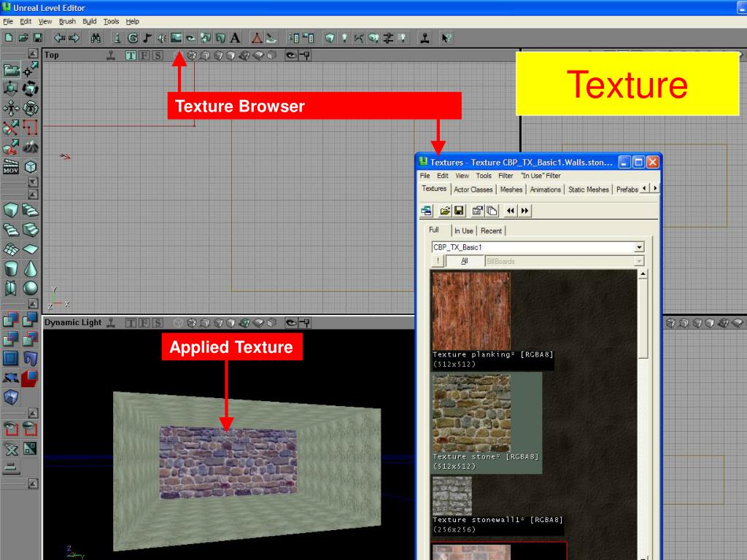Click the Cone brush builder

pyautogui.click(x=31, y=268)
